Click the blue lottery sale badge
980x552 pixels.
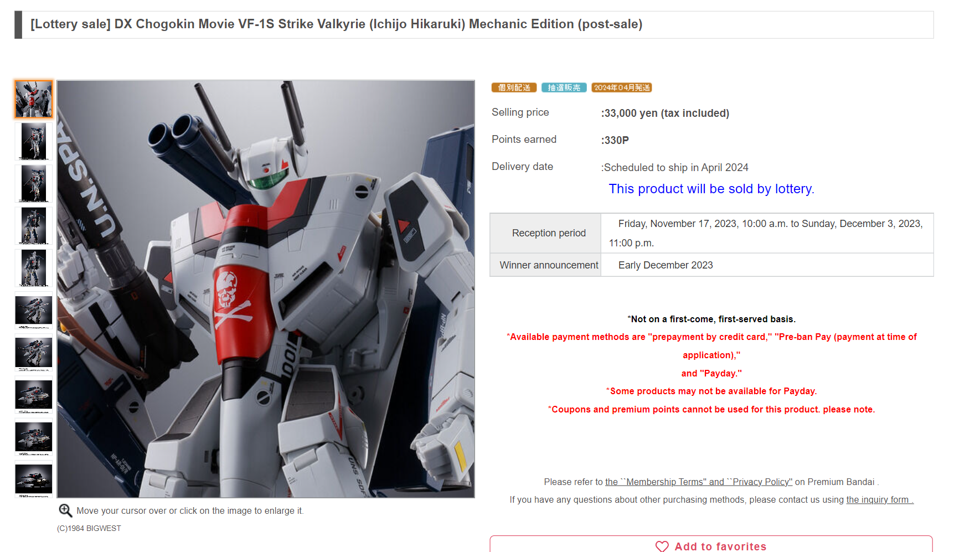[x=564, y=87]
